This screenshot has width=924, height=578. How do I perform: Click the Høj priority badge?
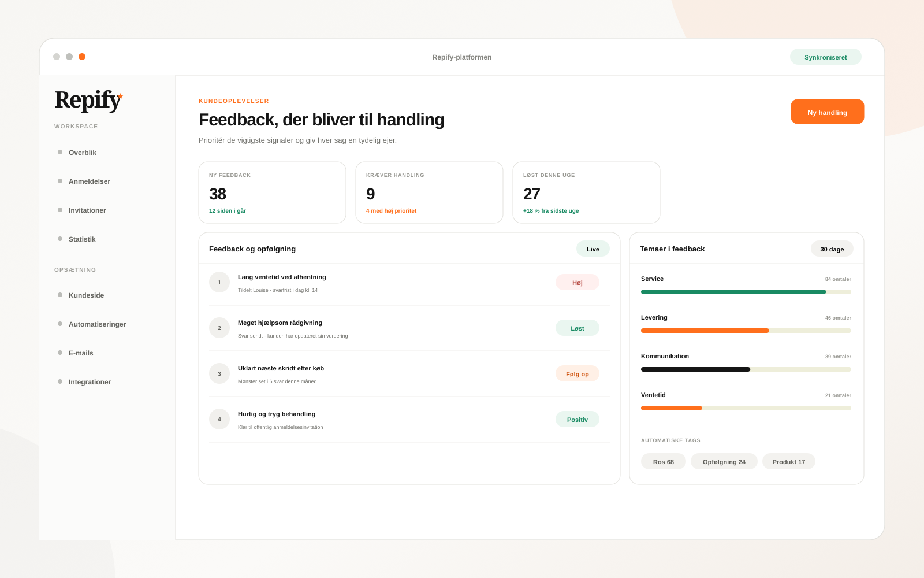point(577,282)
